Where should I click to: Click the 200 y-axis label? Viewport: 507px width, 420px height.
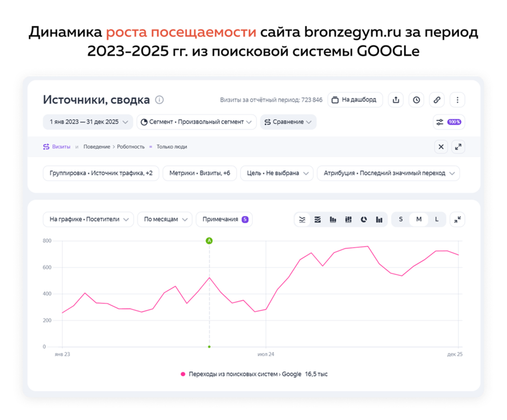(47, 320)
